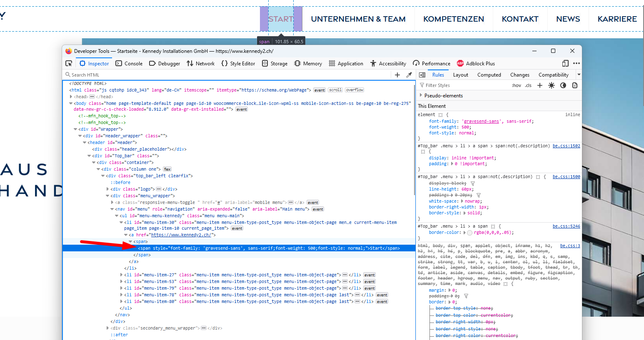Viewport: 644px width, 340px height.
Task: Open KONTAKT in website navigation
Action: (x=520, y=19)
